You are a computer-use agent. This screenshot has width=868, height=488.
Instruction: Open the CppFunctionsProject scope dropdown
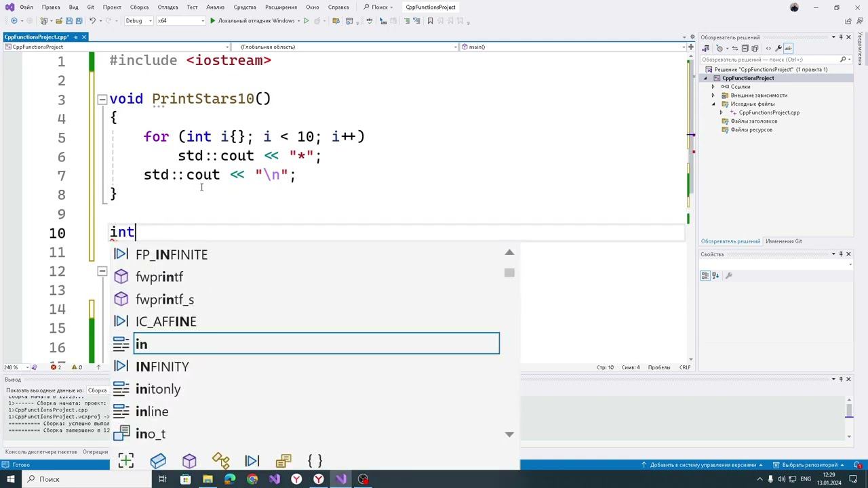pyautogui.click(x=117, y=47)
